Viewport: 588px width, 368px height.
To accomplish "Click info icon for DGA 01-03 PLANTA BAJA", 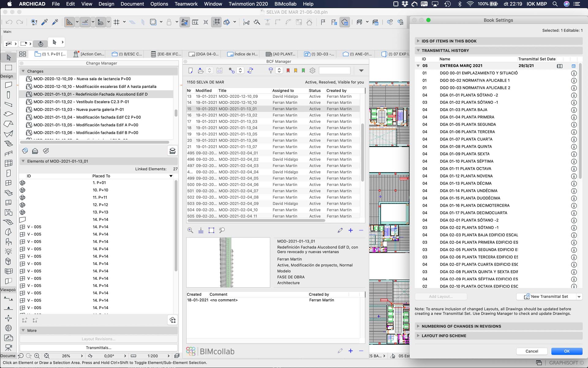I will click(574, 110).
